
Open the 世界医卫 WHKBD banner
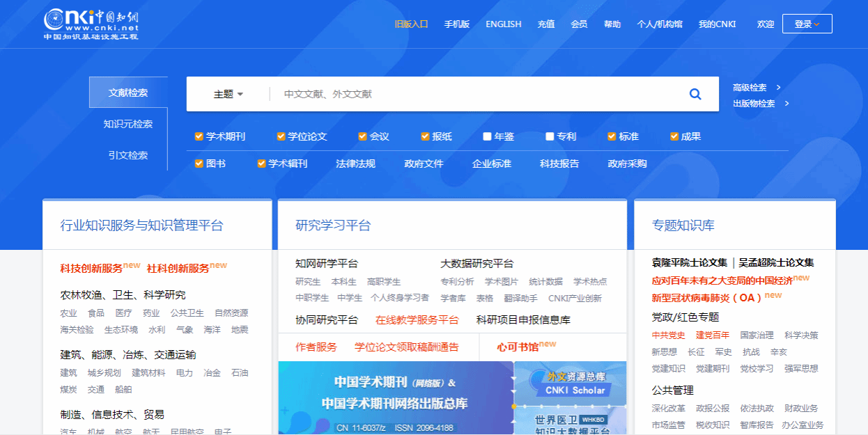tap(571, 421)
